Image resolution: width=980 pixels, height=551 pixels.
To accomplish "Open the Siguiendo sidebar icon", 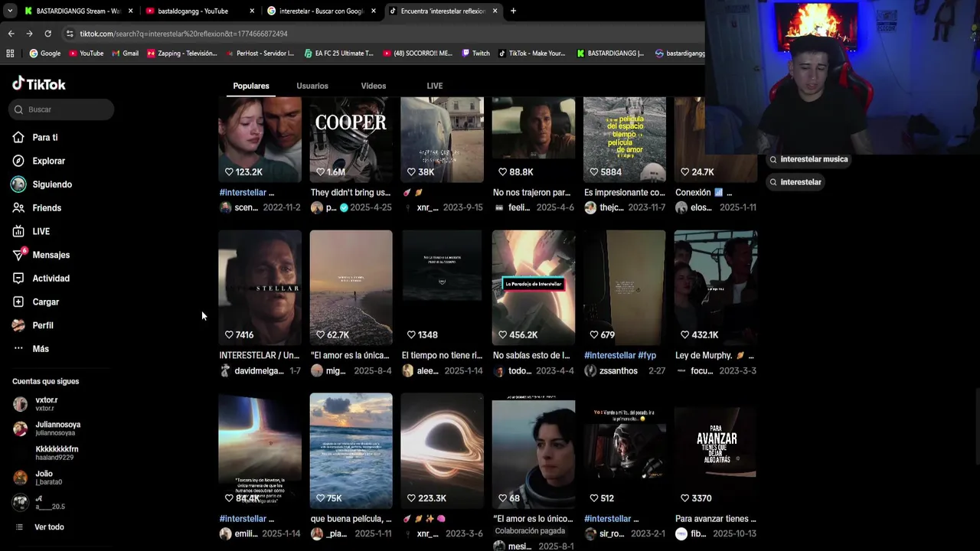I will pyautogui.click(x=18, y=184).
